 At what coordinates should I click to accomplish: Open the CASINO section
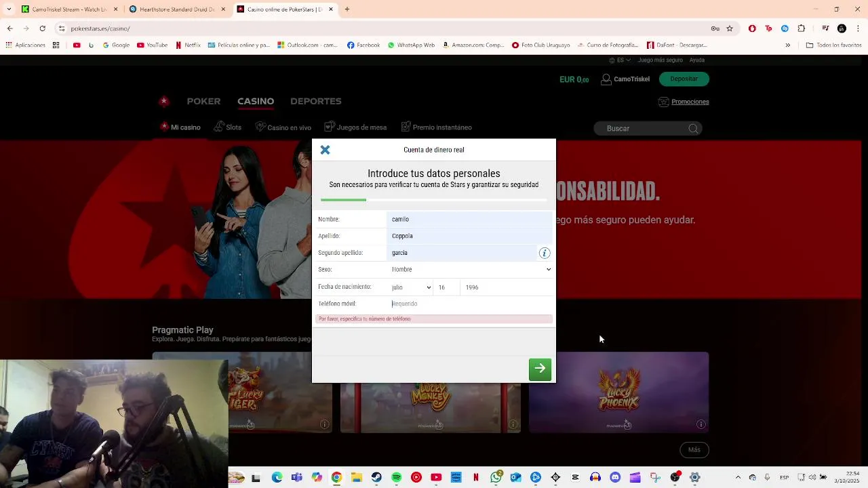pyautogui.click(x=256, y=101)
